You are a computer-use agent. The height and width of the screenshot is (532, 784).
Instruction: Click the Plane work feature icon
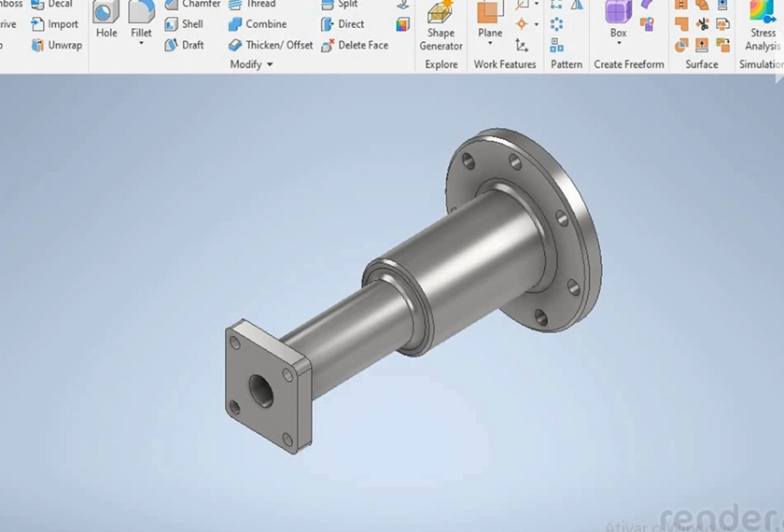click(490, 14)
